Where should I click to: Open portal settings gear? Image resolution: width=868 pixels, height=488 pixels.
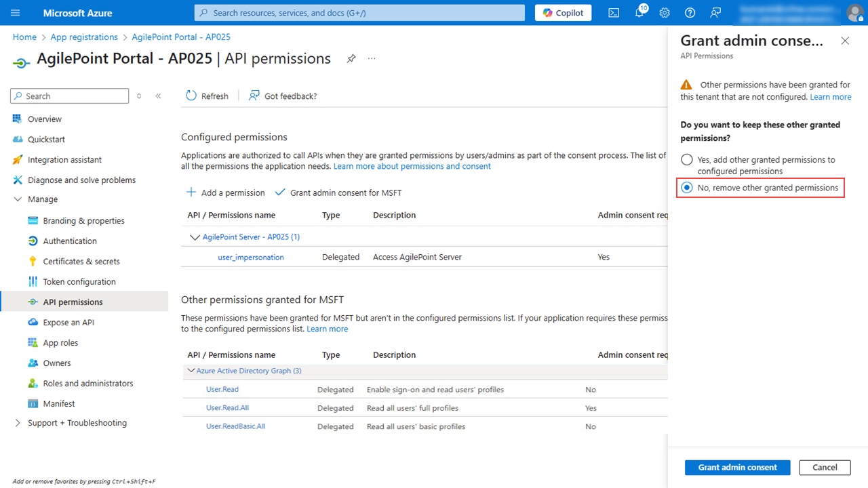click(x=665, y=13)
